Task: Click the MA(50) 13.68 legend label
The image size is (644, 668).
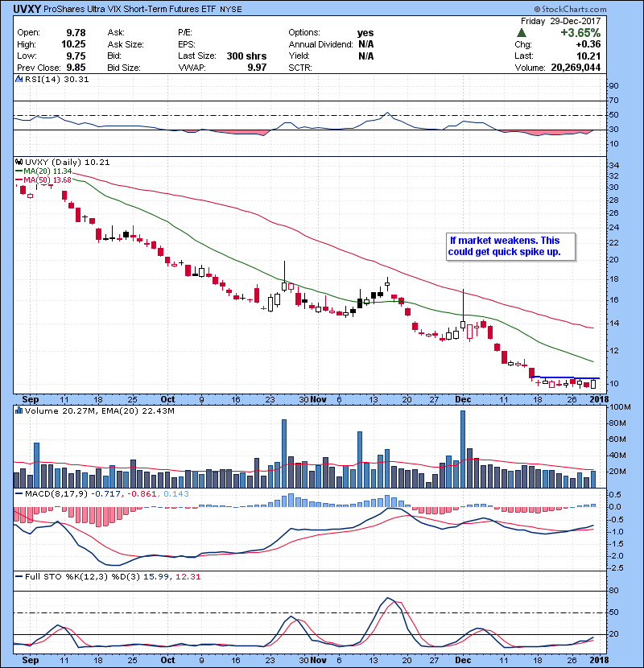Action: [x=43, y=179]
